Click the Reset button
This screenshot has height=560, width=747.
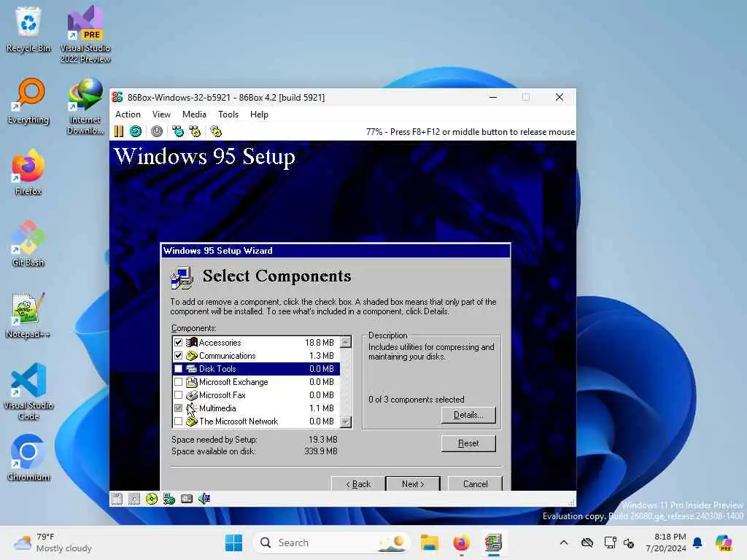468,443
